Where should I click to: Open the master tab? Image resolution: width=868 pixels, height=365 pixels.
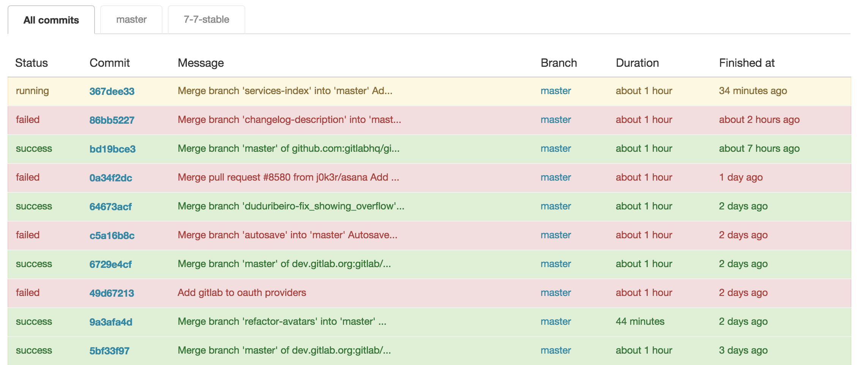131,20
